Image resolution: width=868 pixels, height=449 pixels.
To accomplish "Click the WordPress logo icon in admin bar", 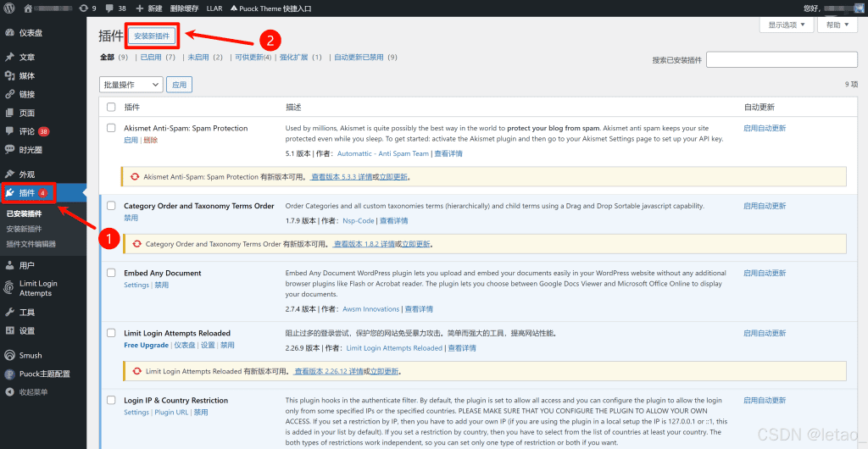I will pyautogui.click(x=9, y=8).
